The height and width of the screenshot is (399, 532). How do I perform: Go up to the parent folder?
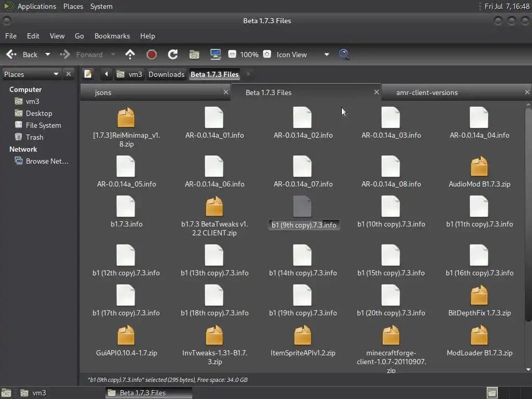[x=130, y=54]
